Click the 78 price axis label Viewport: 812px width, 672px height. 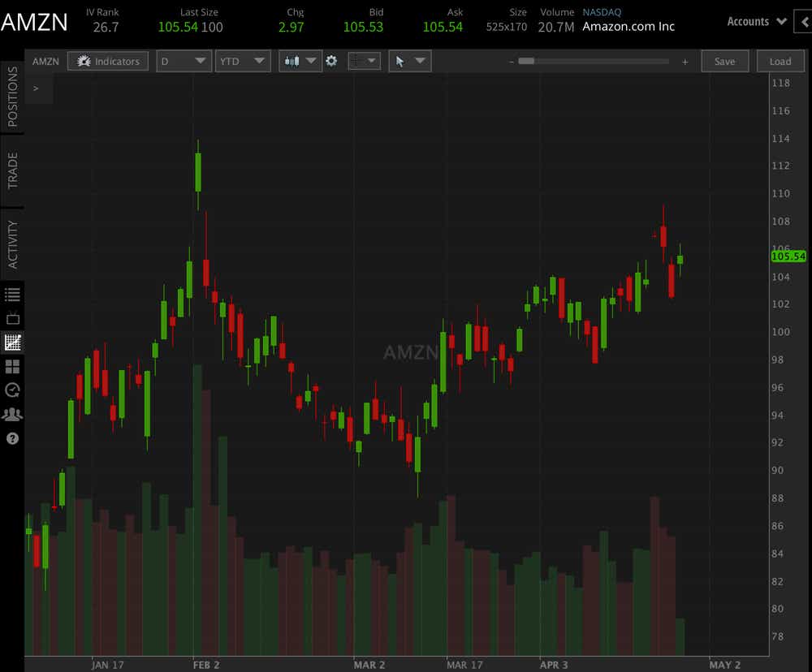click(777, 636)
